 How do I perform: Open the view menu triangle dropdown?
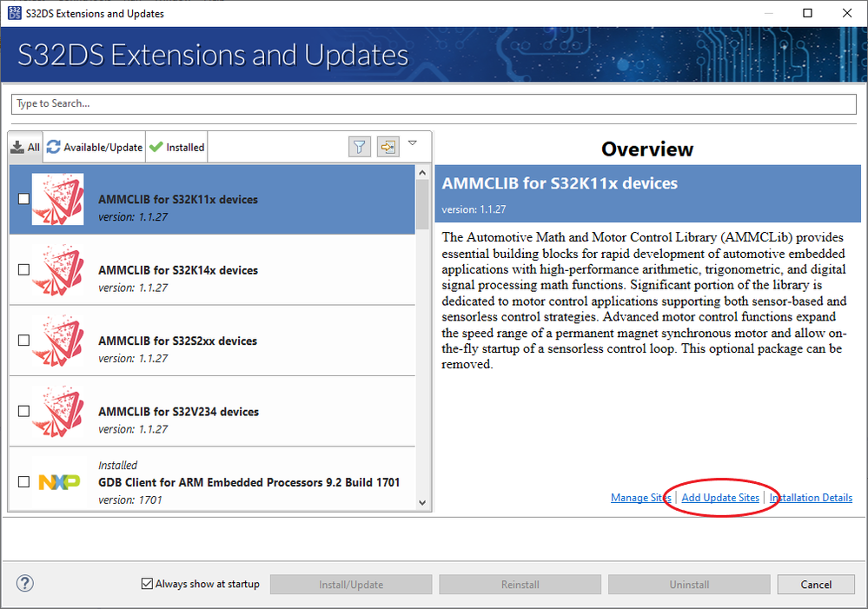pos(413,142)
